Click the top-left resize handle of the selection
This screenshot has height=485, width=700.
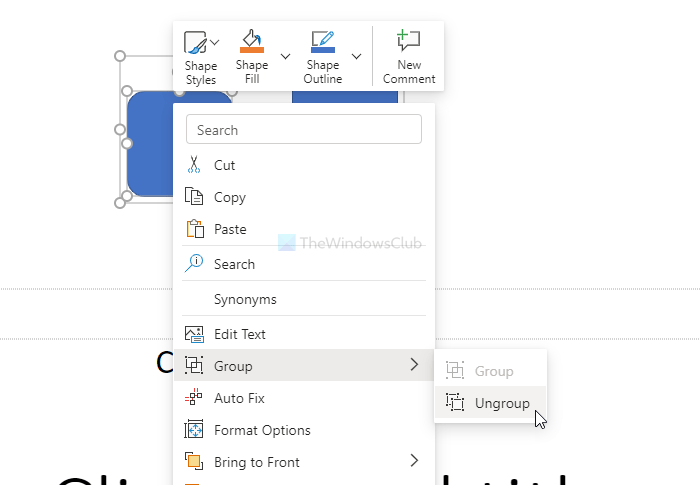point(121,57)
